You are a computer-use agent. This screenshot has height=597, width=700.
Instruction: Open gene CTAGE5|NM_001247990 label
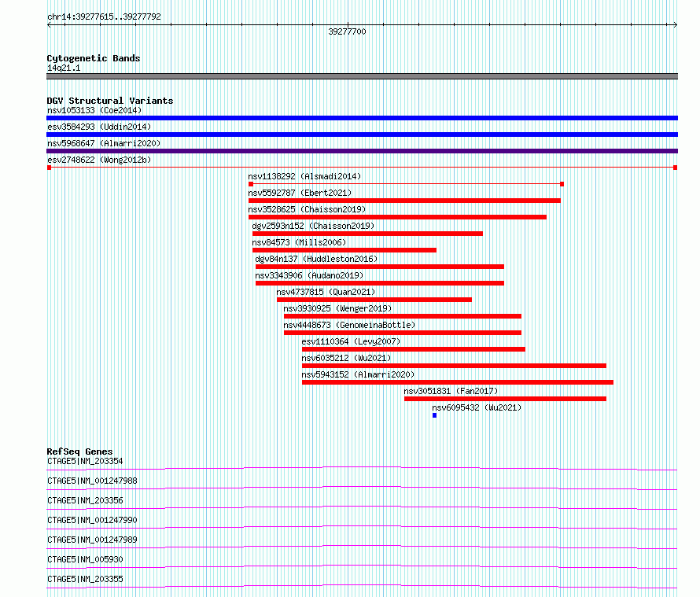(x=92, y=520)
